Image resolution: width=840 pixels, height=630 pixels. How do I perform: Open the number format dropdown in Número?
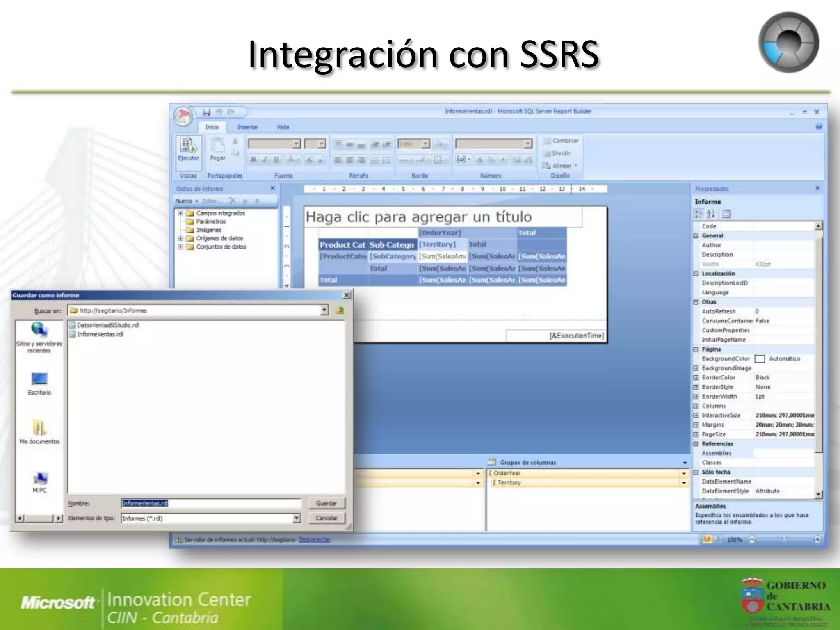pyautogui.click(x=528, y=144)
